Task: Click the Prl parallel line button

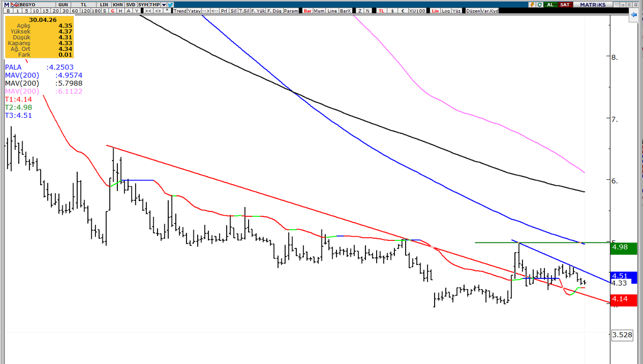Action: [x=224, y=11]
